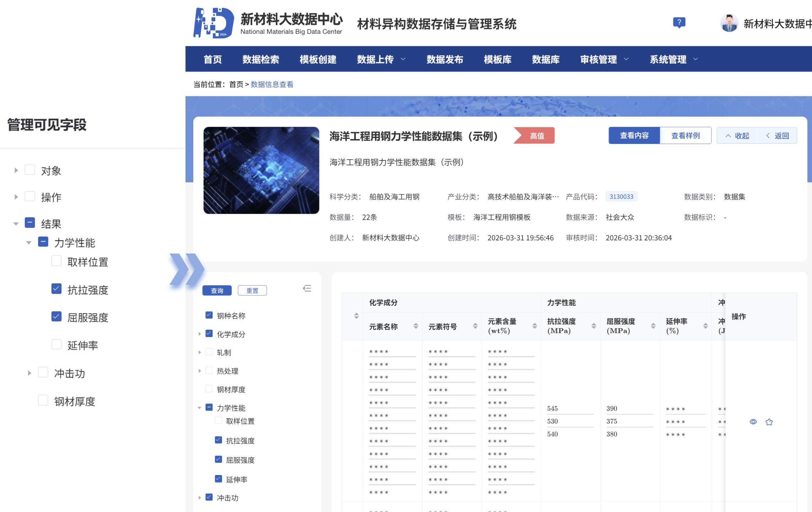812x512 pixels.
Task: Click the 查询 button
Action: pyautogui.click(x=217, y=290)
